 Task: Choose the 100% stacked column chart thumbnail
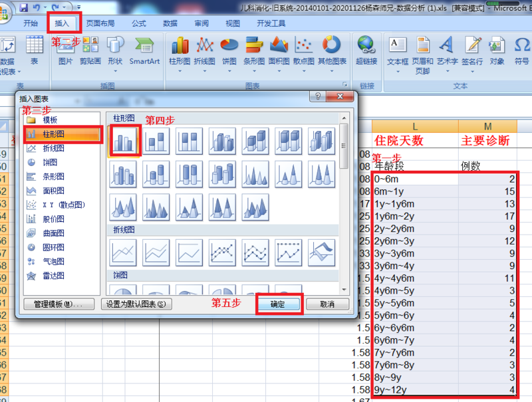pos(190,141)
